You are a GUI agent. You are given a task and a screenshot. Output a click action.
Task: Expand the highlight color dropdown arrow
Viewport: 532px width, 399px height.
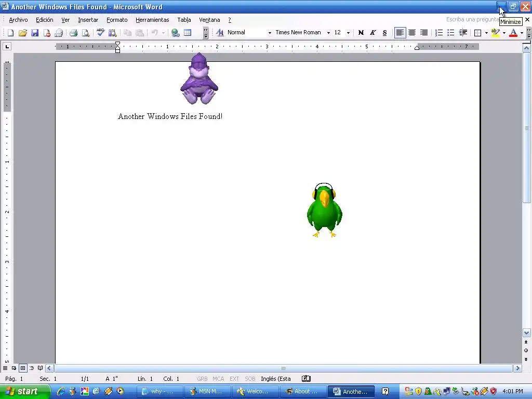(504, 33)
